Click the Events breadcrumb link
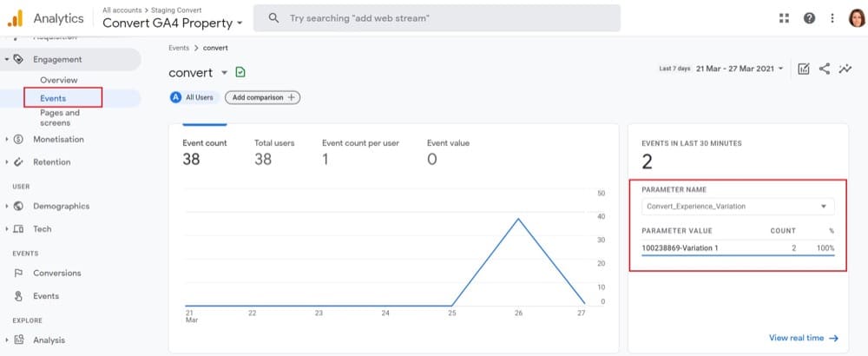The image size is (868, 356). pyautogui.click(x=179, y=48)
